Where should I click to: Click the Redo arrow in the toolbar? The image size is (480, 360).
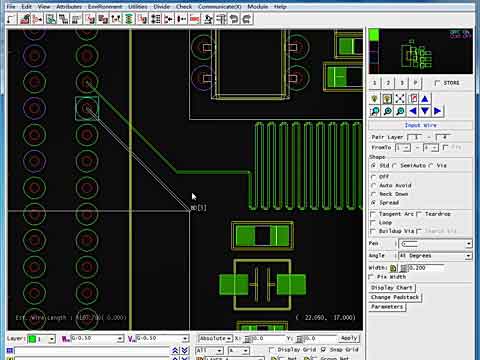coord(247,19)
